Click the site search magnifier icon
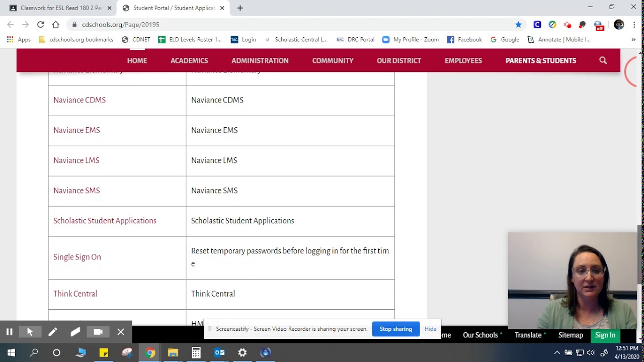The width and height of the screenshot is (644, 362). 603,60
